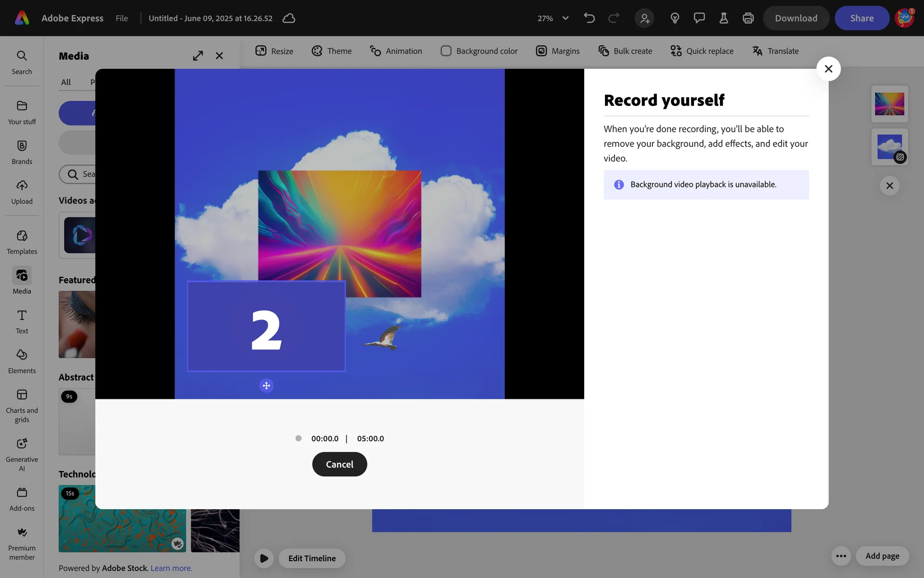The image size is (924, 578).
Task: Open the Elements sidebar panel
Action: click(22, 361)
